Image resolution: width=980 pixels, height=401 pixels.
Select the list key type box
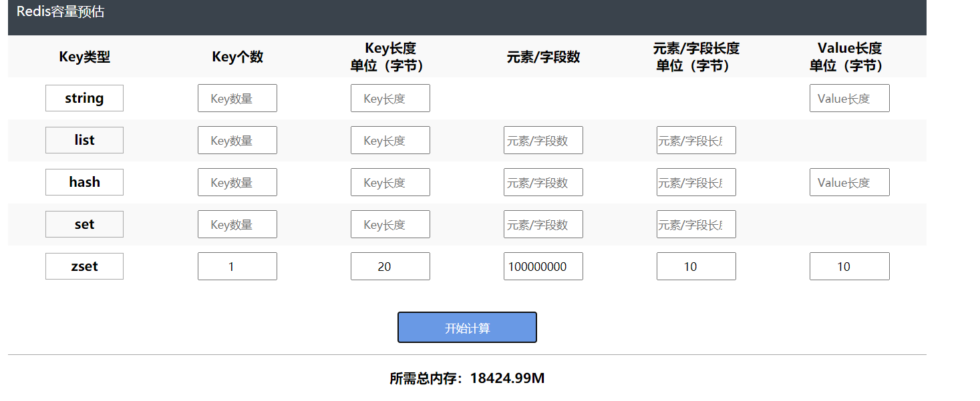[84, 140]
